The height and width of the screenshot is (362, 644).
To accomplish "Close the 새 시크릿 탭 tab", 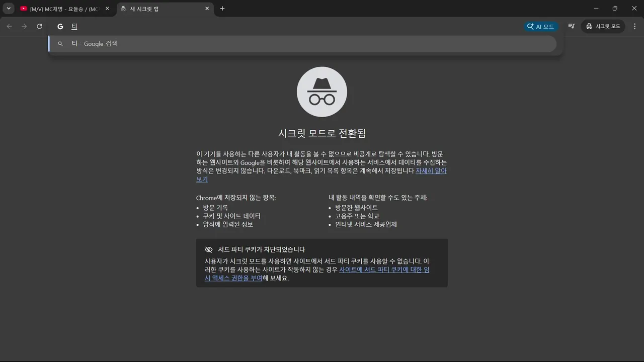I will [x=207, y=9].
